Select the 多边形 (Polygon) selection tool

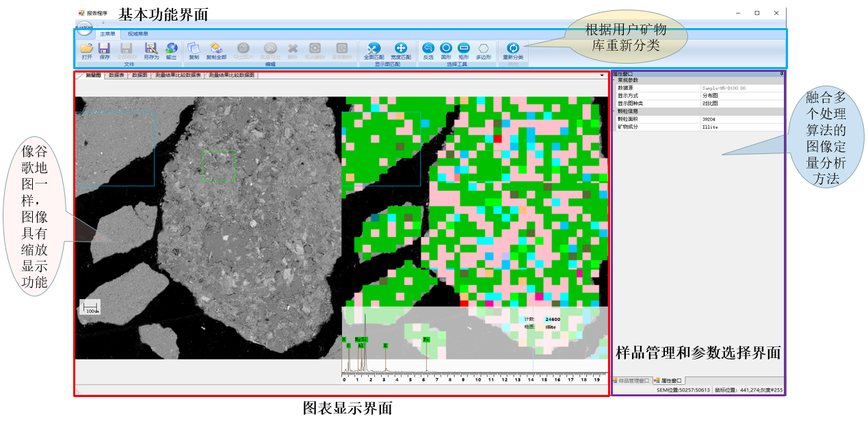click(484, 49)
